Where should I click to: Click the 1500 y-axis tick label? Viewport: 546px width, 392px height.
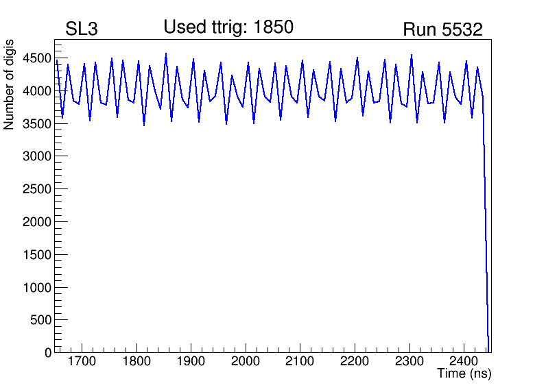pos(38,254)
